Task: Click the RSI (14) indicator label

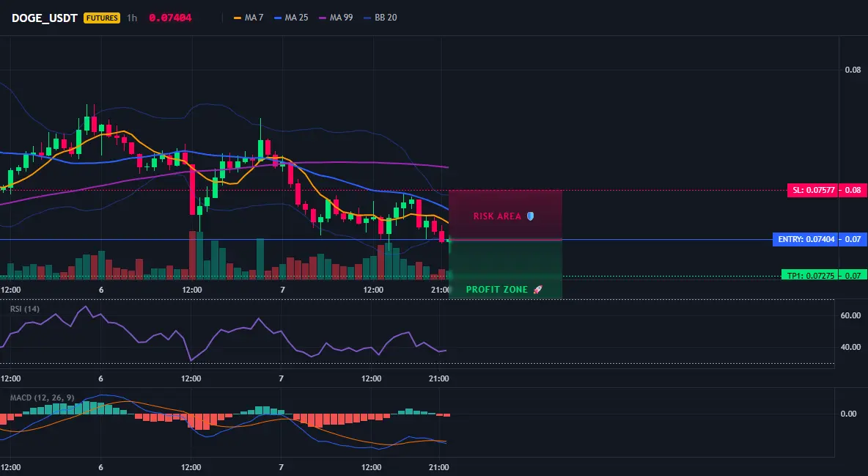Action: point(25,309)
